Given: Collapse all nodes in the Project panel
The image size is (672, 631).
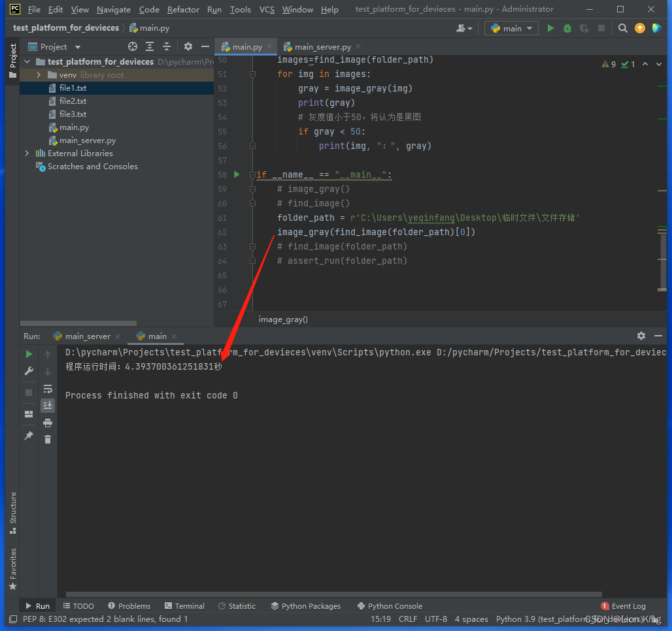Looking at the screenshot, I should [x=166, y=46].
